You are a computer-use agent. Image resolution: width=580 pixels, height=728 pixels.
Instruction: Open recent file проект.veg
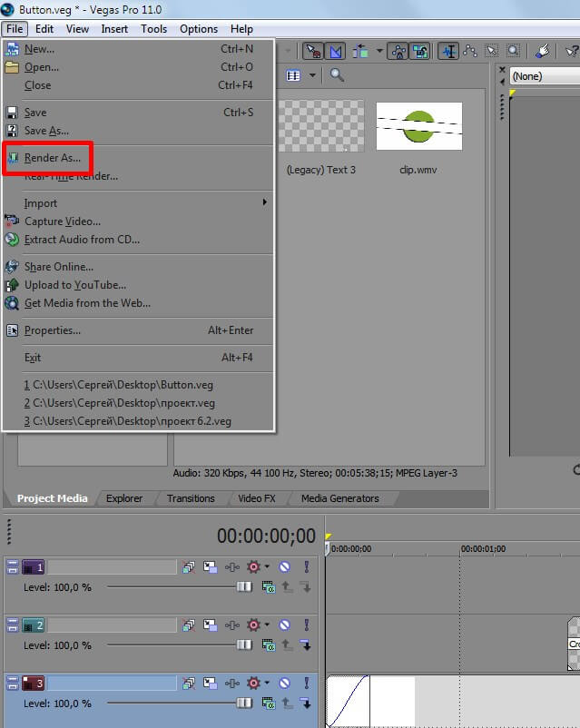click(x=138, y=403)
